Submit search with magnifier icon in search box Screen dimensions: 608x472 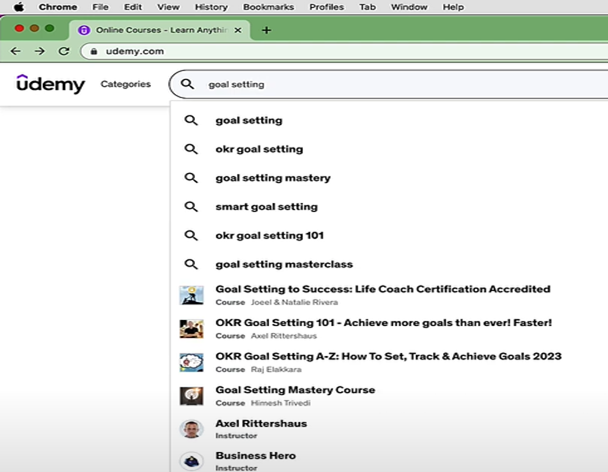click(x=187, y=84)
